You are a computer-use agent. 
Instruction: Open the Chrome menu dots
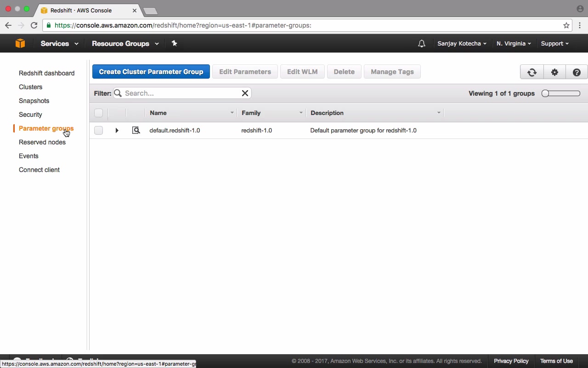(580, 25)
